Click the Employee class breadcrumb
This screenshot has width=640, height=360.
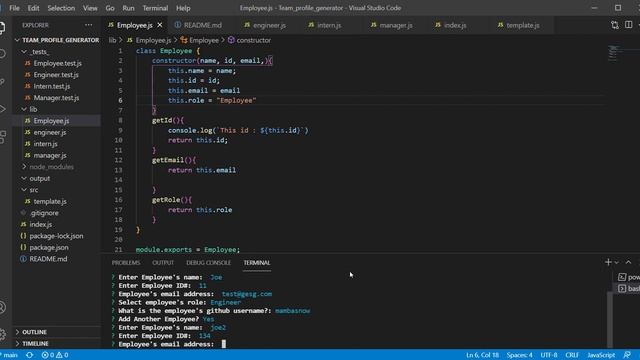[200, 40]
